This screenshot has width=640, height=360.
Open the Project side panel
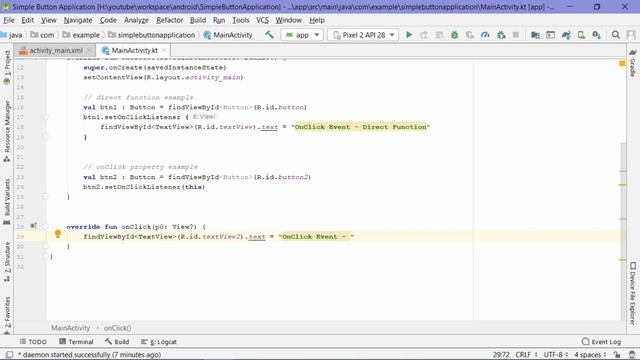(x=7, y=68)
